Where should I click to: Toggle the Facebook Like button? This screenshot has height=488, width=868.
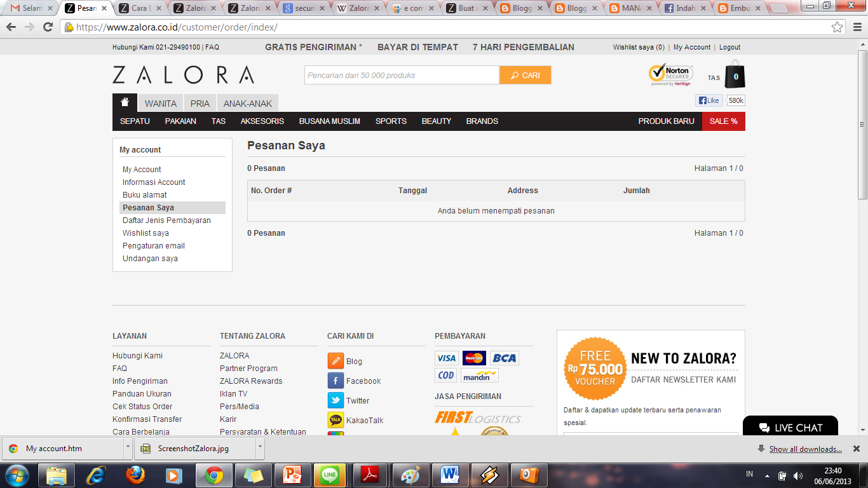(708, 100)
